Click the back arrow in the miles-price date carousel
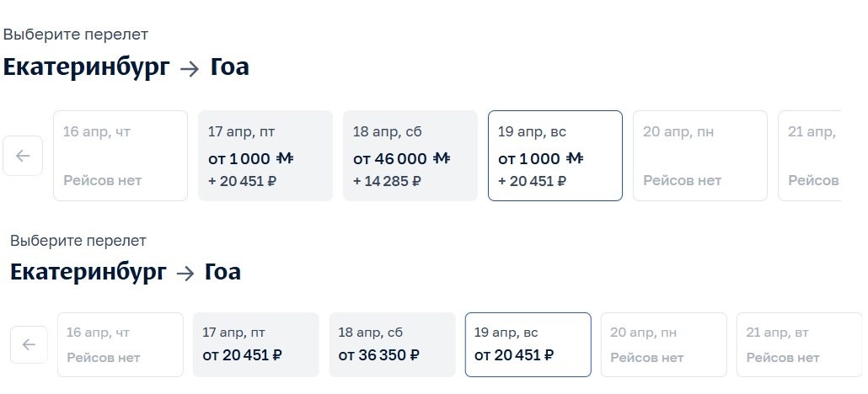Screen dimensions: 868x394 click(23, 156)
